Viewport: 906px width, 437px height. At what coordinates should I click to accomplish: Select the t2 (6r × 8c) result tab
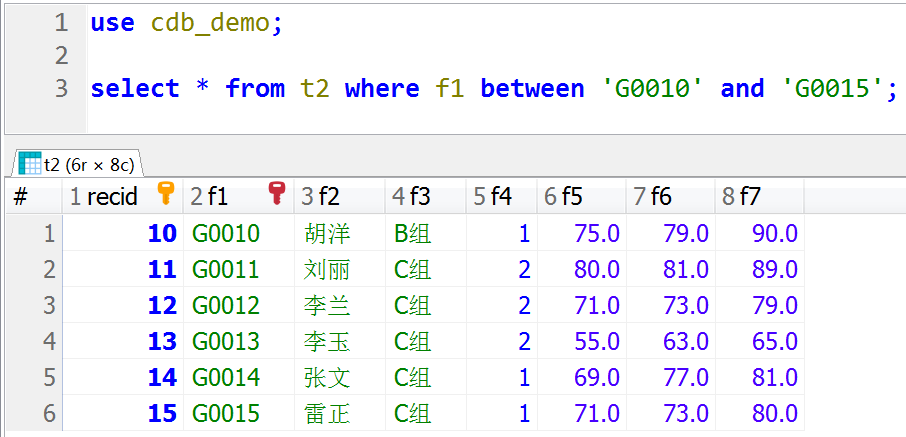78,165
